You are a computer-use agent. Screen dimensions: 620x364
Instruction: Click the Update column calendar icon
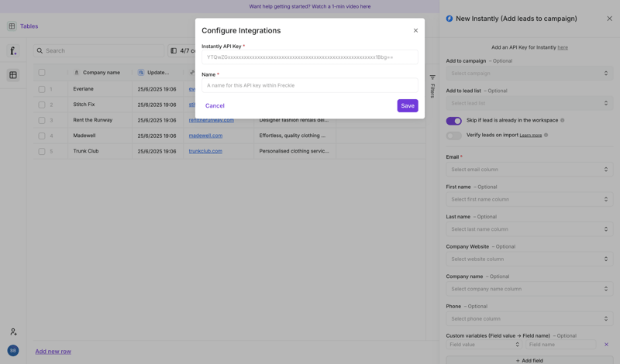click(141, 72)
